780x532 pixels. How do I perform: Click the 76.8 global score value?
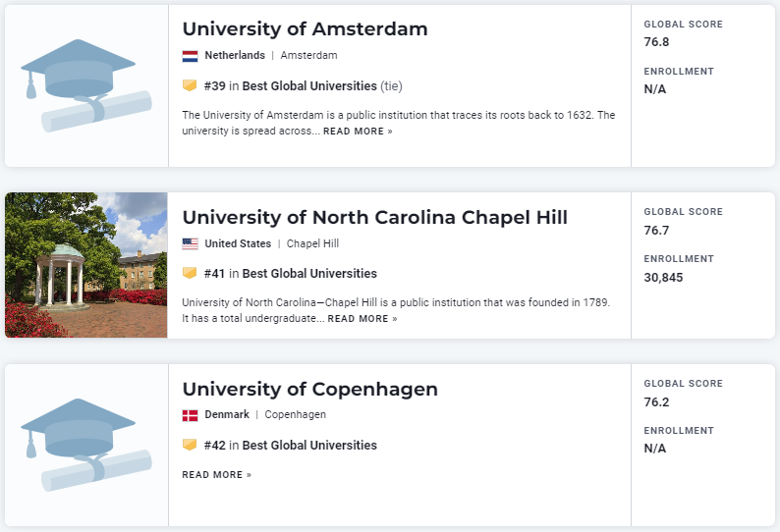[x=656, y=42]
